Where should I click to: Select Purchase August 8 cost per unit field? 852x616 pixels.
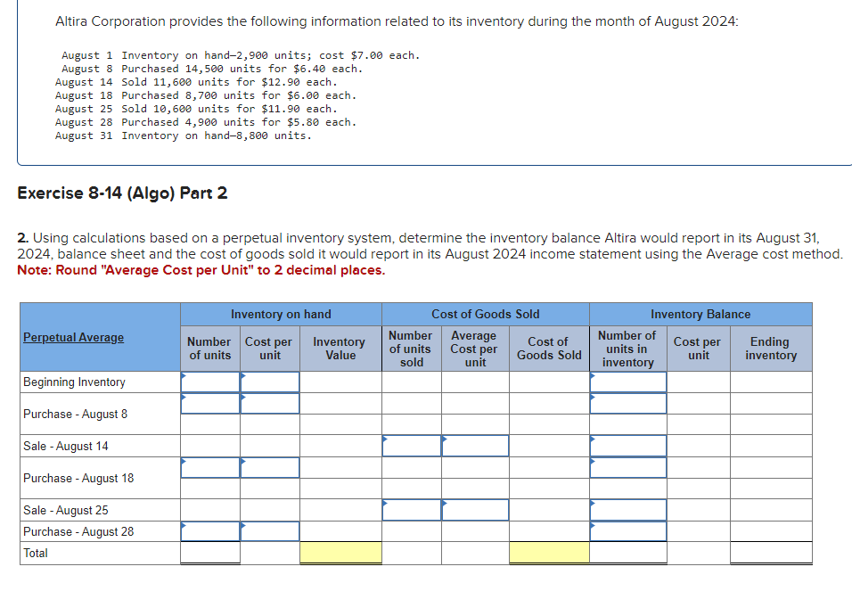(x=269, y=404)
